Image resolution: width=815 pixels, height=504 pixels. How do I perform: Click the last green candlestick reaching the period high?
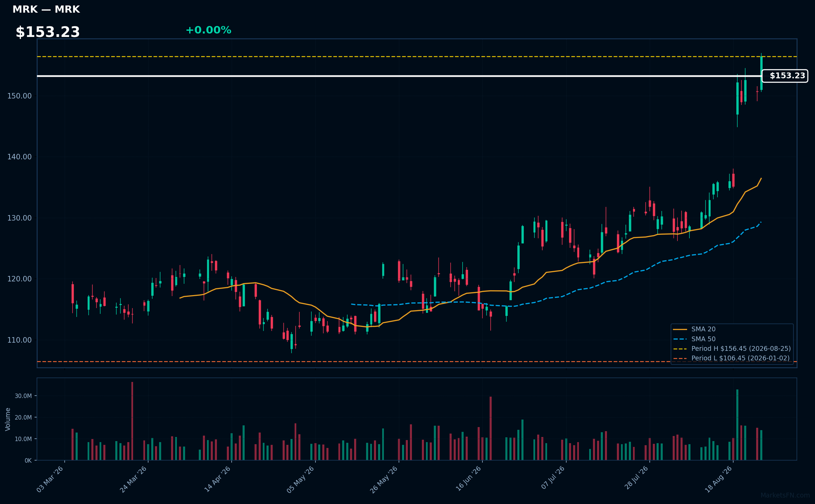point(761,73)
